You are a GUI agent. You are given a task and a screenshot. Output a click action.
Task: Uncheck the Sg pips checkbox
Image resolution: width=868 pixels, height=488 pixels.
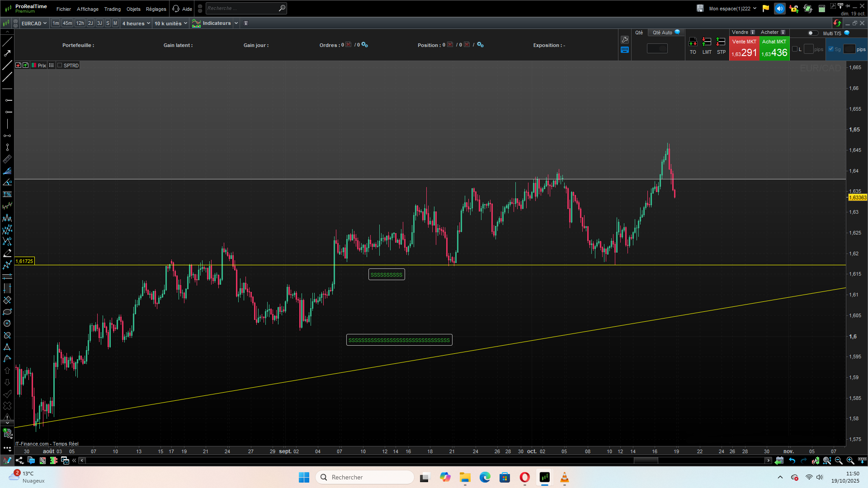831,49
